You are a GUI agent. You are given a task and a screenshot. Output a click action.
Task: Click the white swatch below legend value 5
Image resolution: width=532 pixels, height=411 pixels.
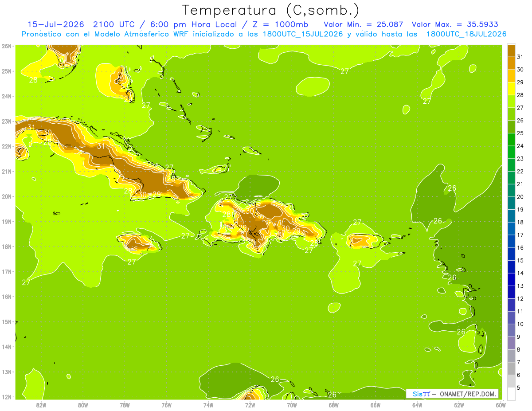click(511, 394)
